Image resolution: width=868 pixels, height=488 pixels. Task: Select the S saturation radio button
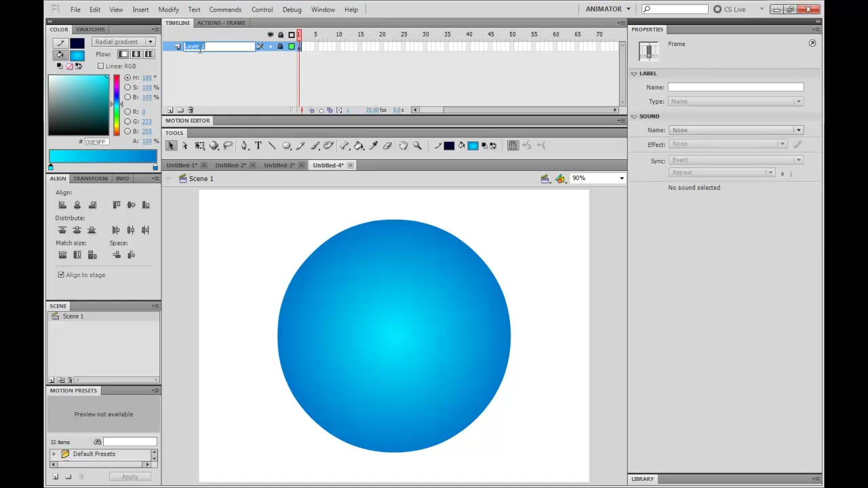click(x=127, y=87)
